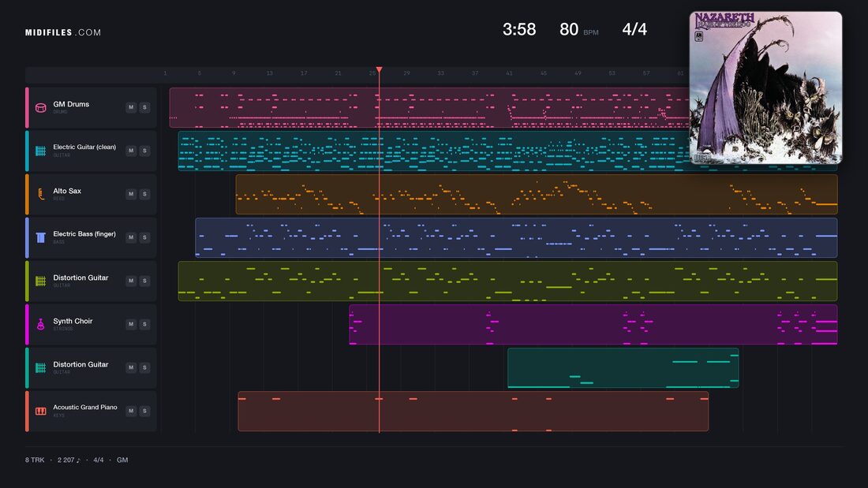
Task: Select the Distortion Guitar name below Synth Choir
Action: (80, 364)
